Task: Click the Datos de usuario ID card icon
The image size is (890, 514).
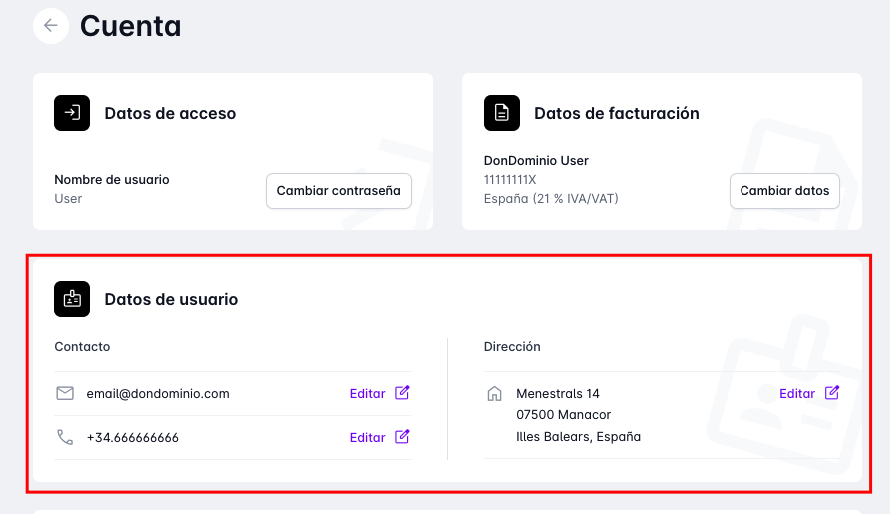Action: click(72, 299)
